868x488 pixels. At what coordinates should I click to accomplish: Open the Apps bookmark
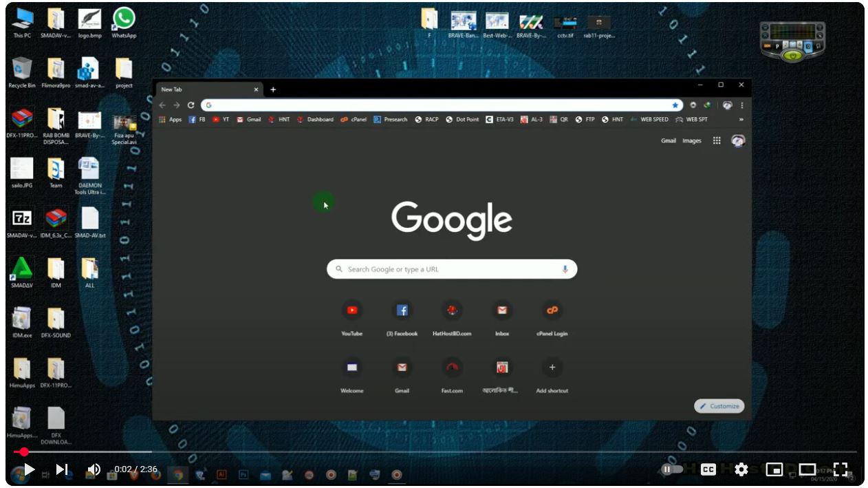[170, 120]
